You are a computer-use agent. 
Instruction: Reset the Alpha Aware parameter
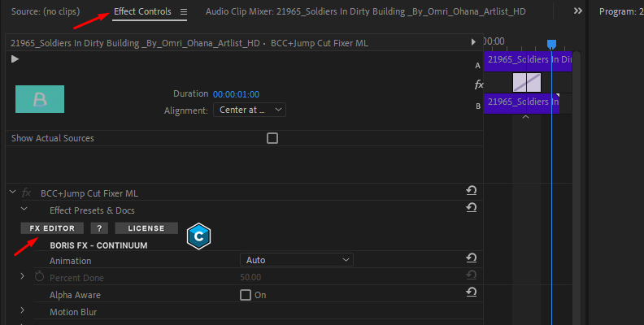(x=471, y=292)
